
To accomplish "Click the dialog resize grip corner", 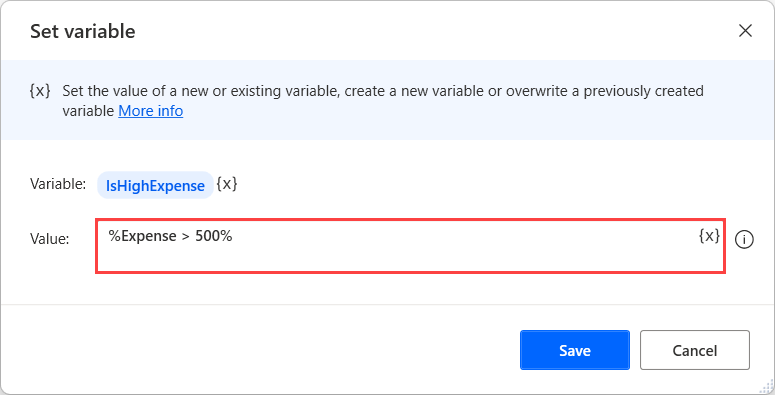I will tap(767, 387).
